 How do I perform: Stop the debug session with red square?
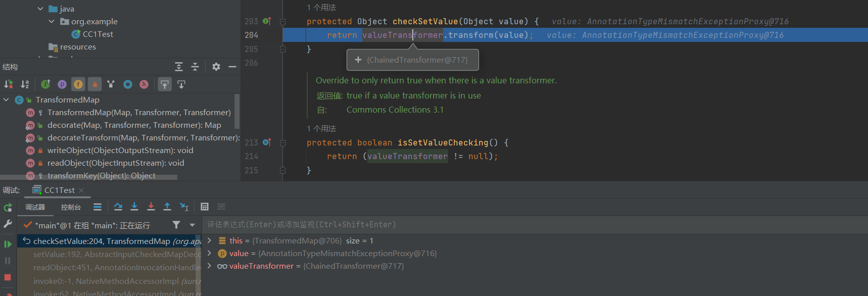click(x=8, y=277)
